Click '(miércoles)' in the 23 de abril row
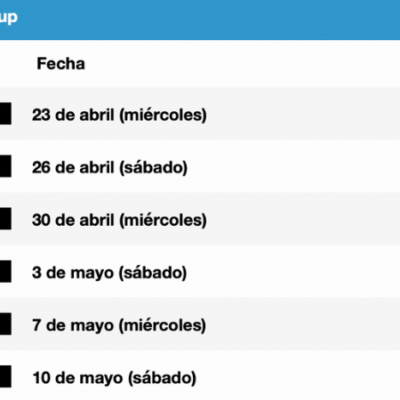This screenshot has width=400, height=400. (163, 115)
